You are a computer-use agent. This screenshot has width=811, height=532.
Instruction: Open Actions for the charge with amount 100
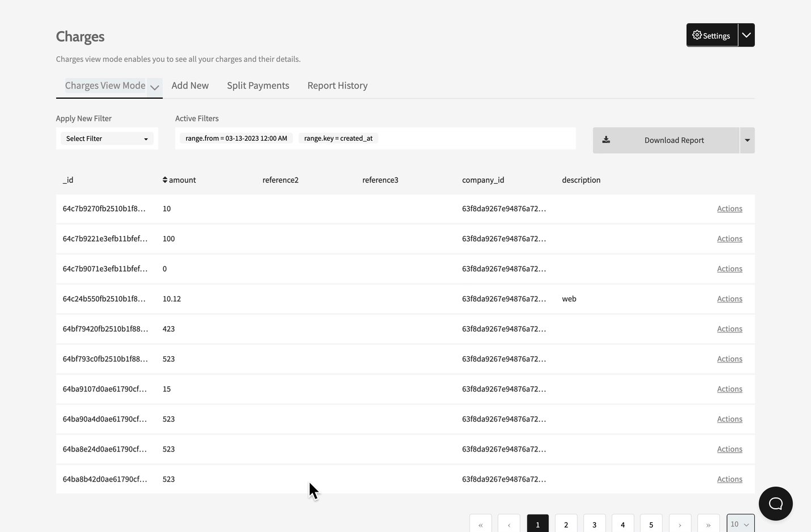(x=729, y=239)
